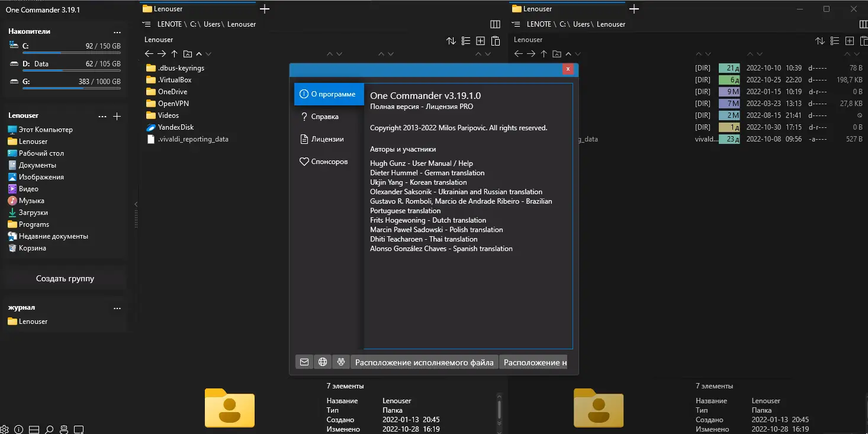Open Загрузки in the sidebar
The width and height of the screenshot is (868, 434).
28,213
